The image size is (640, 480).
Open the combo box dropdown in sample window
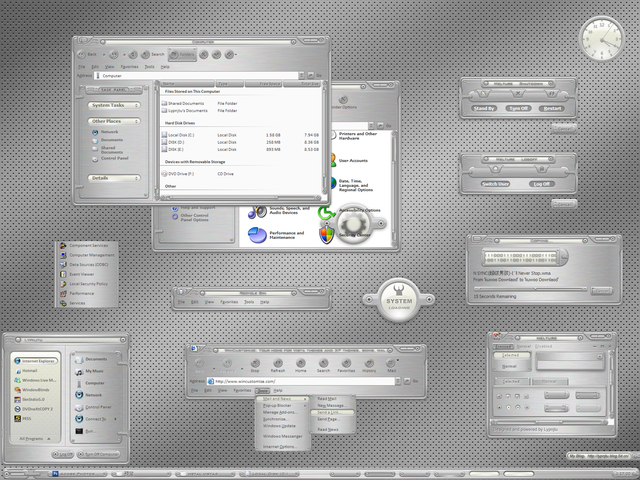600,356
